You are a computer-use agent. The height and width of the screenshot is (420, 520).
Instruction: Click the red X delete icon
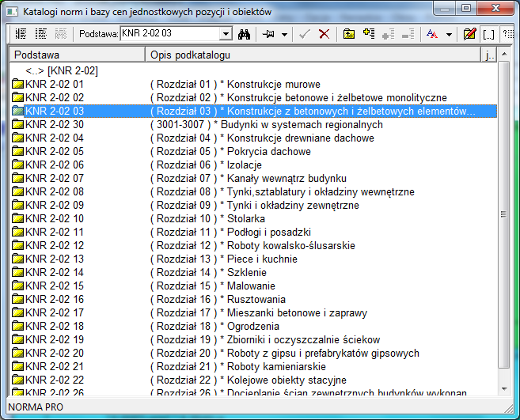pos(324,34)
